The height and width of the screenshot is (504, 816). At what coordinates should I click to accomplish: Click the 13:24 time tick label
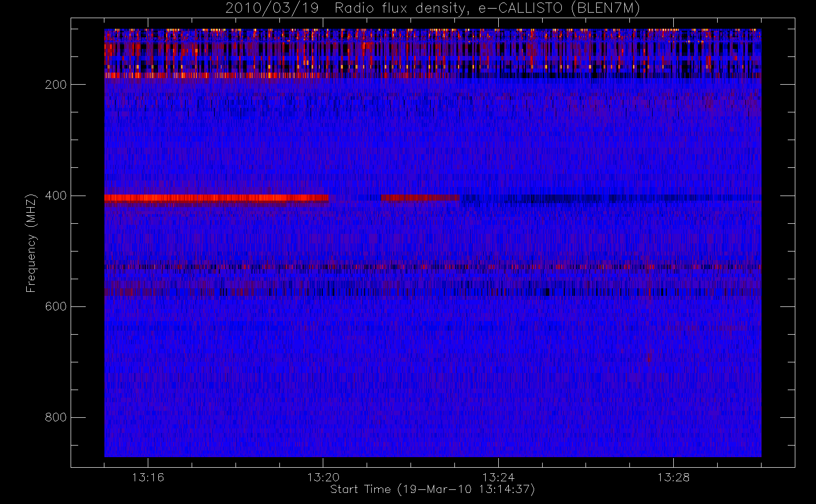point(498,477)
